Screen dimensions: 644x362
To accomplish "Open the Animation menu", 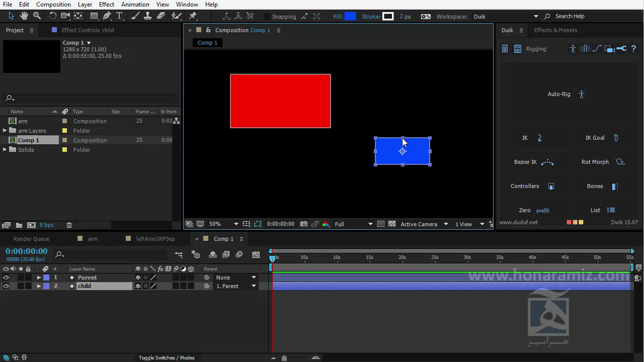I will tap(135, 5).
